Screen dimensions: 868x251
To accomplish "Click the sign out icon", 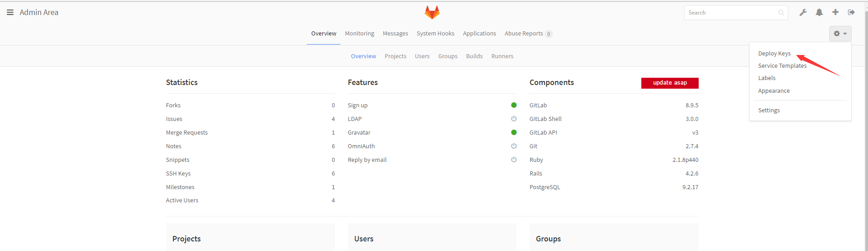I will [x=851, y=12].
